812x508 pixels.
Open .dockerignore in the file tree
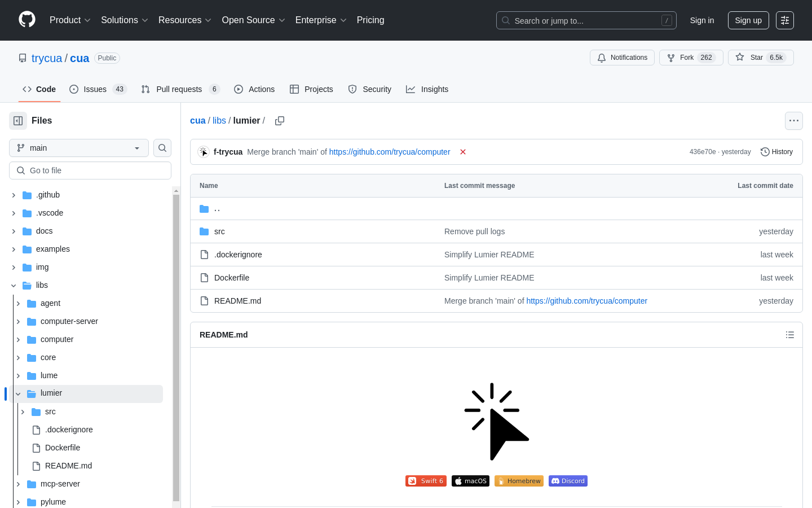69,430
